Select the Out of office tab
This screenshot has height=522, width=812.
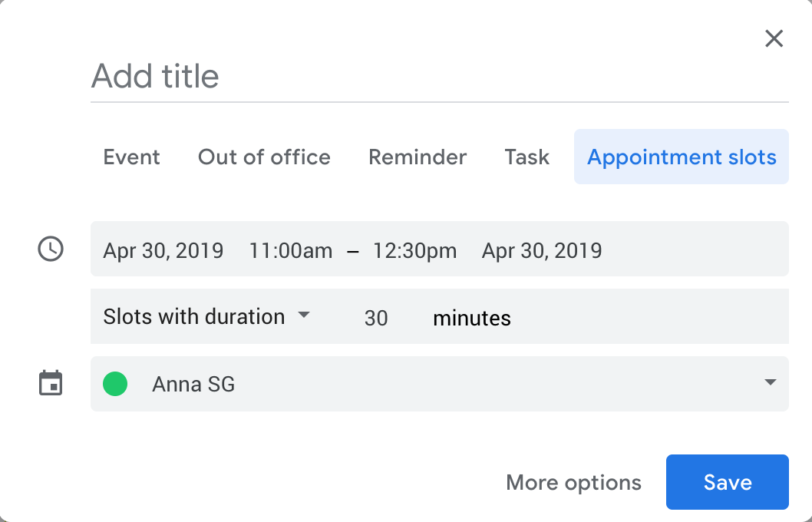click(x=264, y=157)
